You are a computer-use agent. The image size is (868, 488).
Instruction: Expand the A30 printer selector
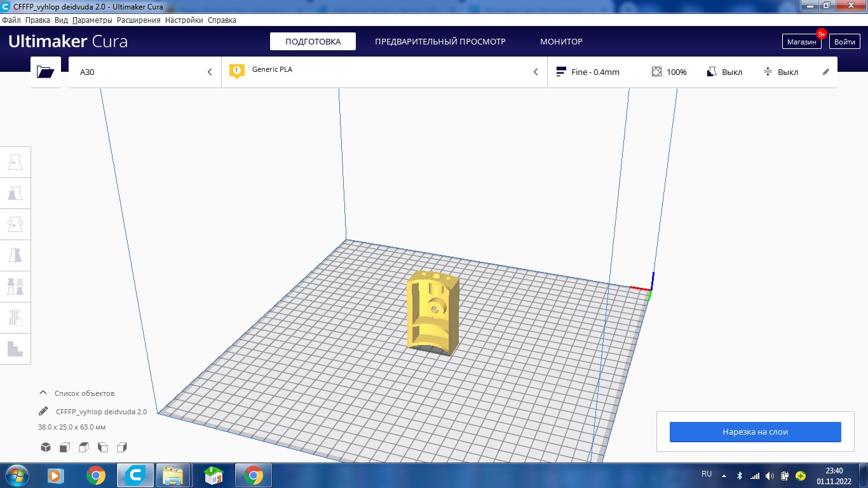click(145, 72)
